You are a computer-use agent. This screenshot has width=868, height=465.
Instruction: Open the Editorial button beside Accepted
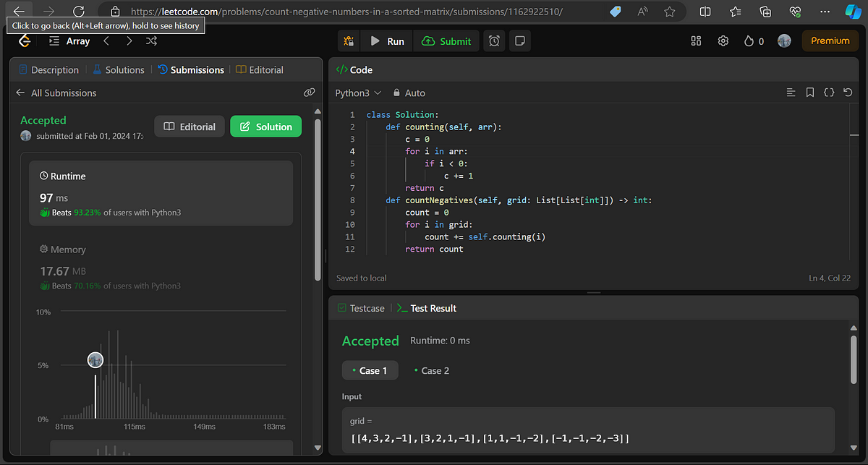tap(190, 127)
